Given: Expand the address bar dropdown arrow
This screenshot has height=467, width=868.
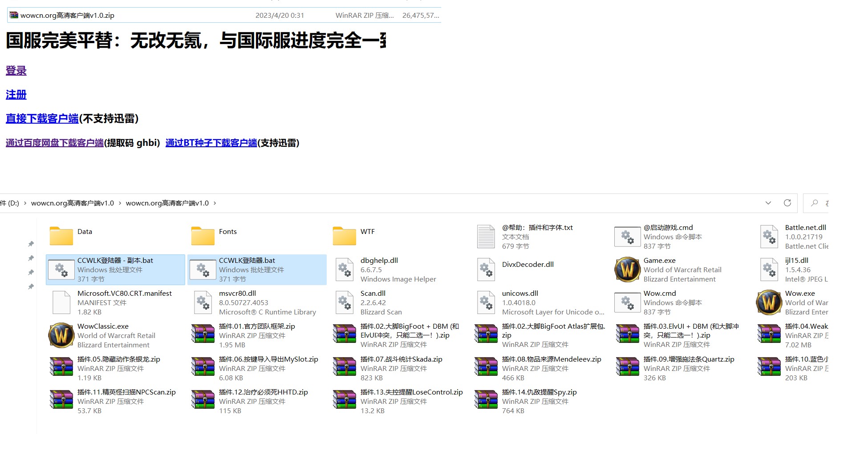Looking at the screenshot, I should pyautogui.click(x=768, y=203).
